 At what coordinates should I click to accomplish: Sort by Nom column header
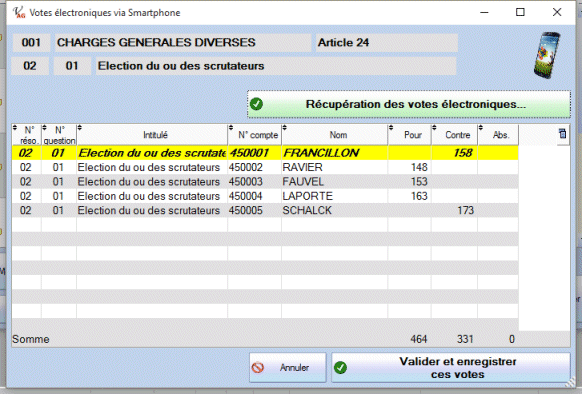point(335,135)
